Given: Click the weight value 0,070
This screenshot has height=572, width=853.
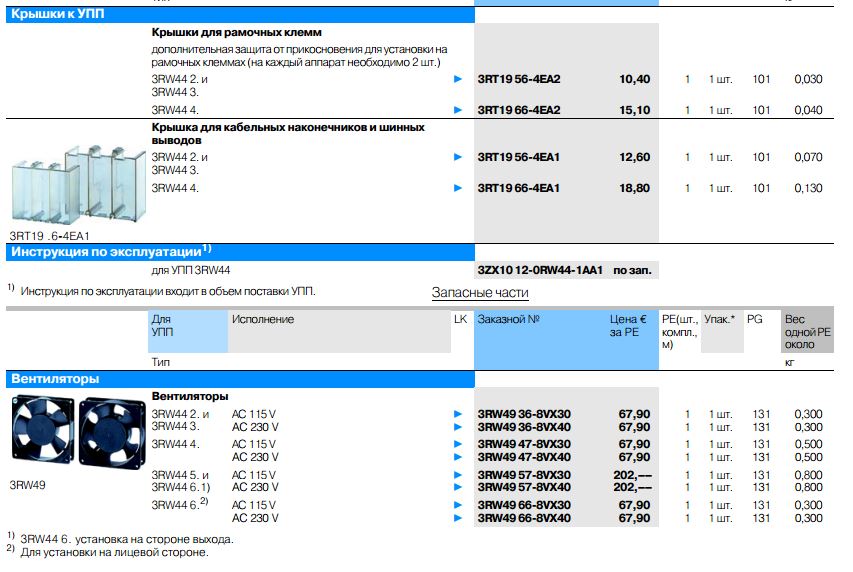Looking at the screenshot, I should [x=808, y=157].
